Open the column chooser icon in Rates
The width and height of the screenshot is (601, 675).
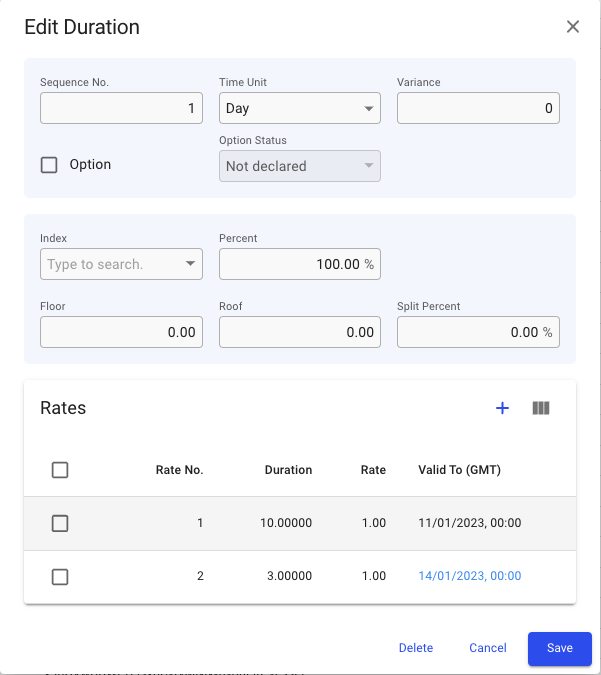click(x=541, y=408)
